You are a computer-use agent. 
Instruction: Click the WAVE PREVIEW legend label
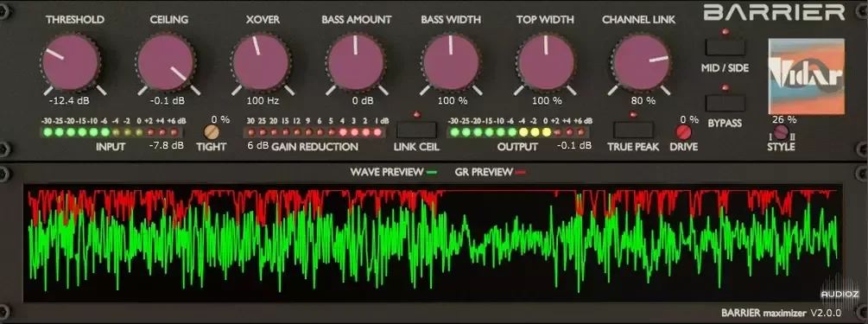[386, 172]
